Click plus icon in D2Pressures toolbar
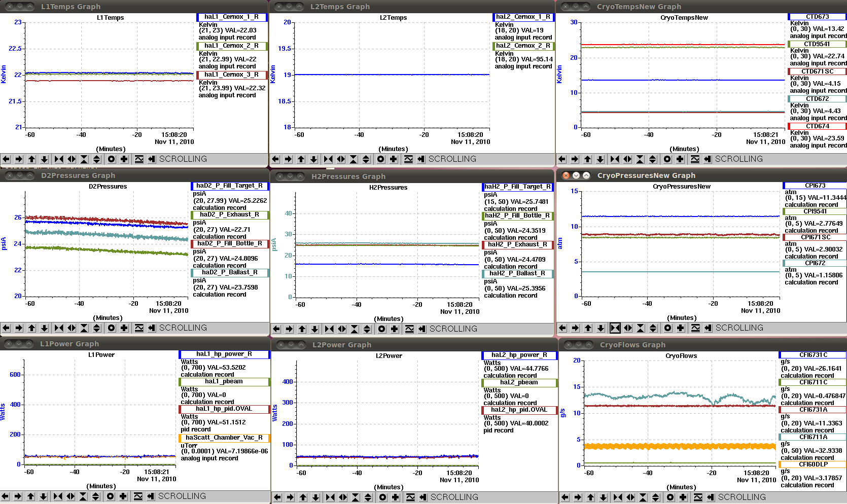Viewport: 847px width, 504px height. click(124, 328)
